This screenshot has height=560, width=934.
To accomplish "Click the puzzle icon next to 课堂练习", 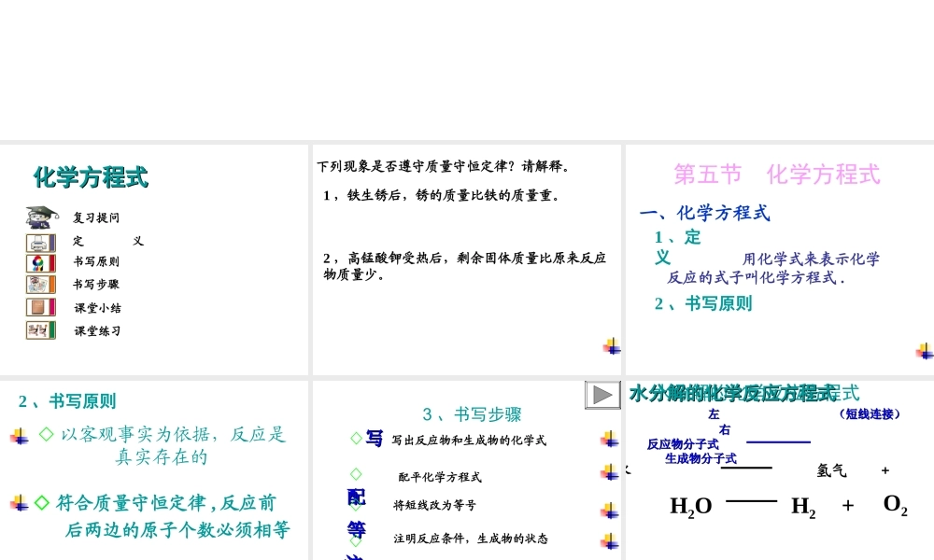I will tap(40, 331).
